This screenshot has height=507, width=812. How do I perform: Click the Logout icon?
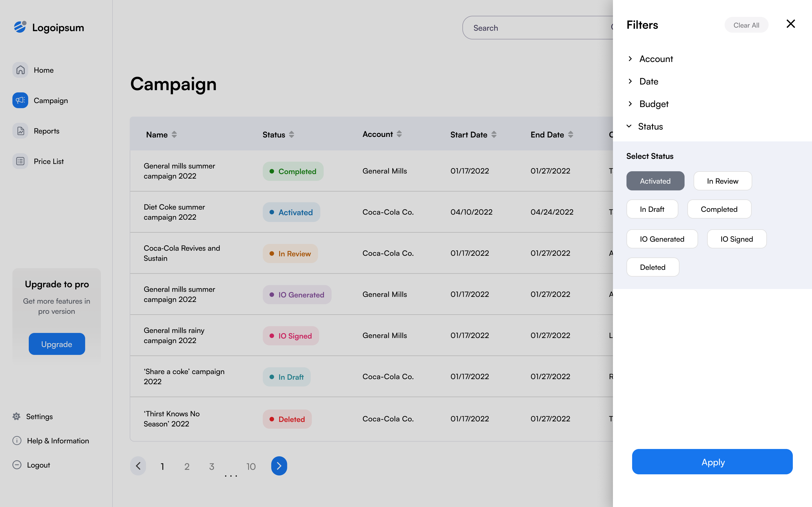pos(16,464)
